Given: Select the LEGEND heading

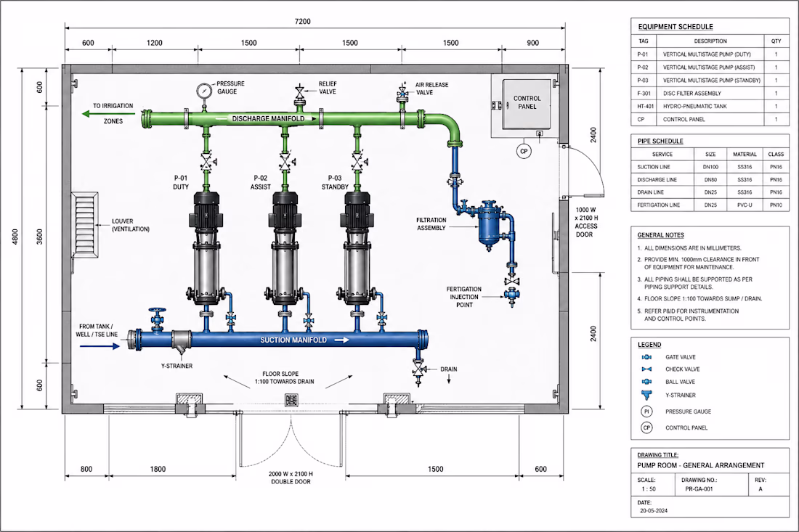Looking at the screenshot, I should (649, 345).
